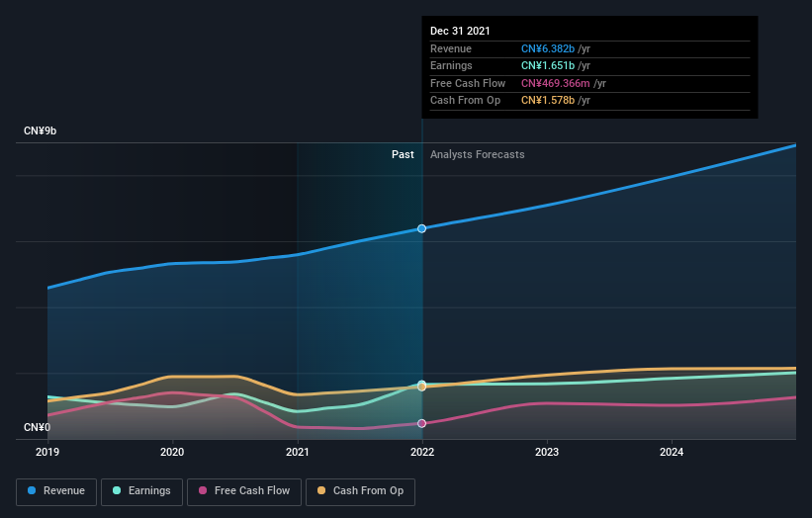Click the Revenue row label in tooltip
This screenshot has height=518, width=812.
coord(451,48)
